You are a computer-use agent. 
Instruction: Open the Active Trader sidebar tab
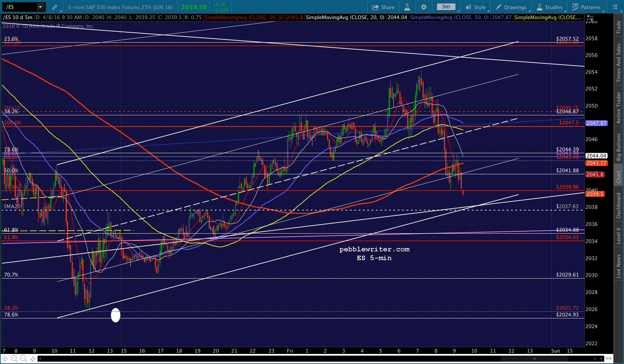click(619, 108)
